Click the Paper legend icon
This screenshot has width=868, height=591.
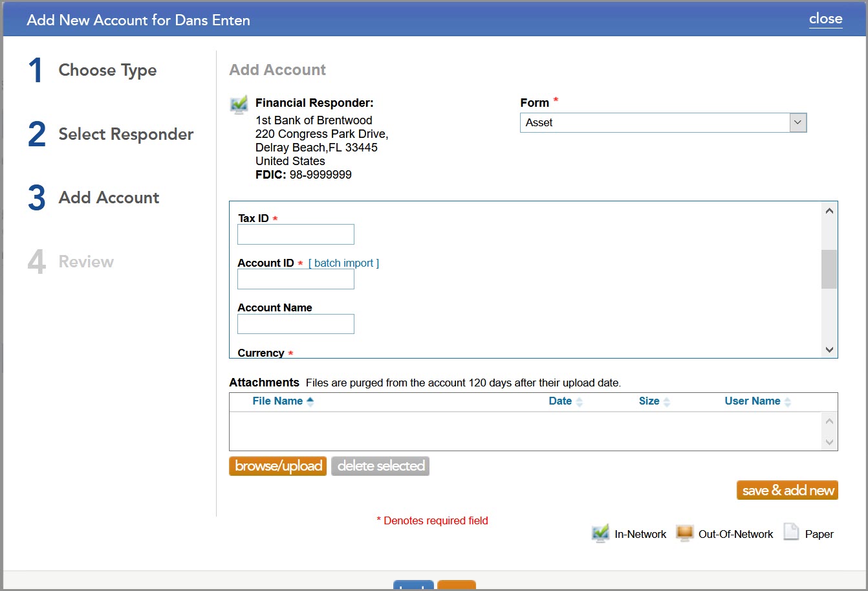tap(790, 531)
